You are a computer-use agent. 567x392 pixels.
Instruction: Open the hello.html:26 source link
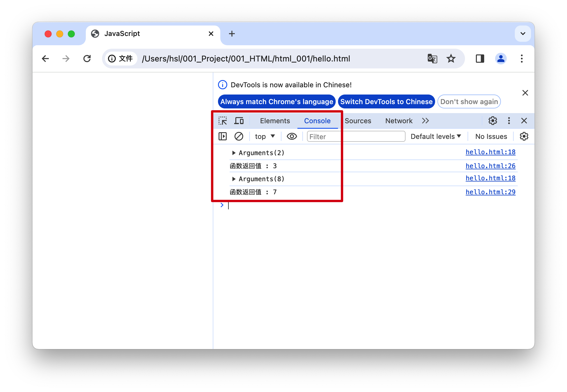[x=490, y=166]
